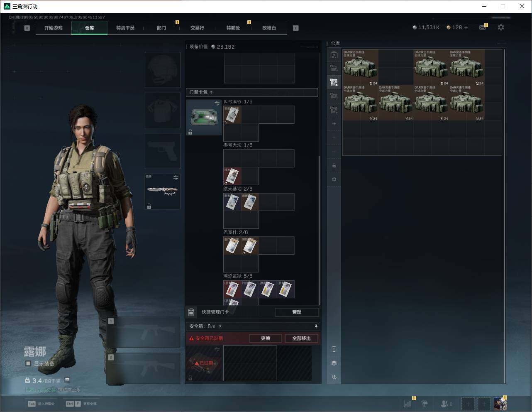Open the mail inbox icon
Viewport: 532px width, 412px height.
[x=482, y=27]
